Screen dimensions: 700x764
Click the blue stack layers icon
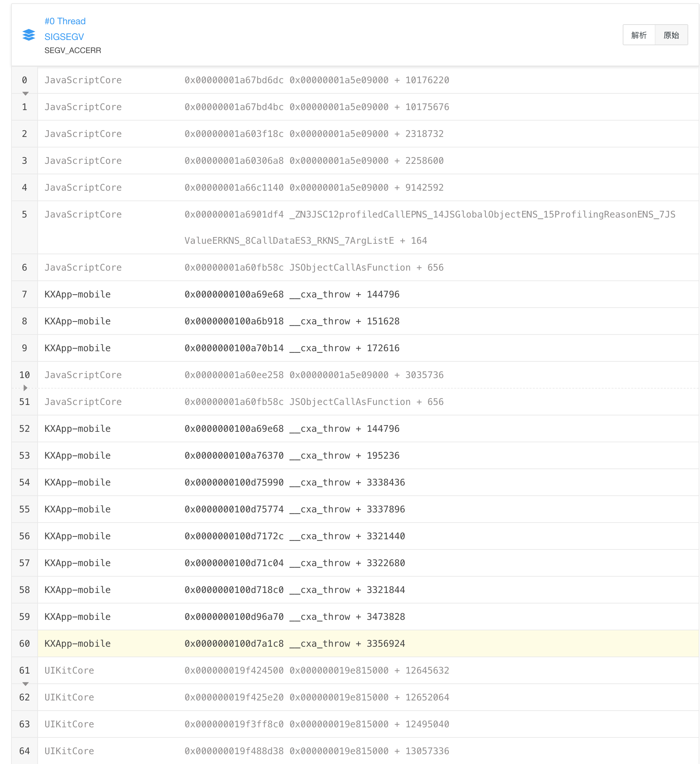29,35
